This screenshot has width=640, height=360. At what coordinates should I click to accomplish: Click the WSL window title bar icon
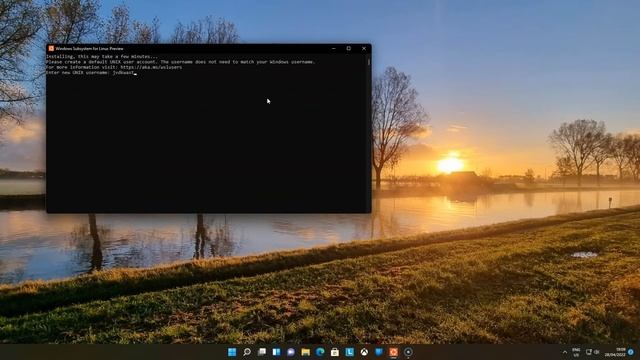pos(51,48)
